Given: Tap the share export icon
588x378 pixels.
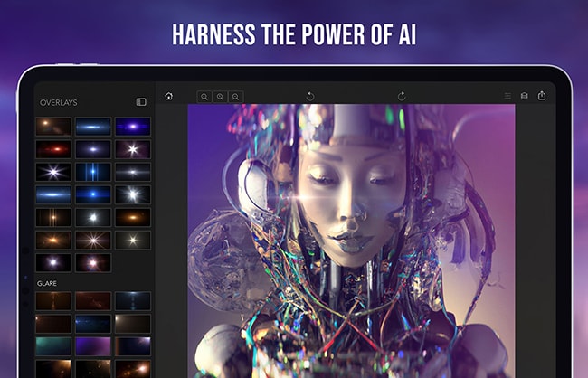Looking at the screenshot, I should (x=542, y=96).
